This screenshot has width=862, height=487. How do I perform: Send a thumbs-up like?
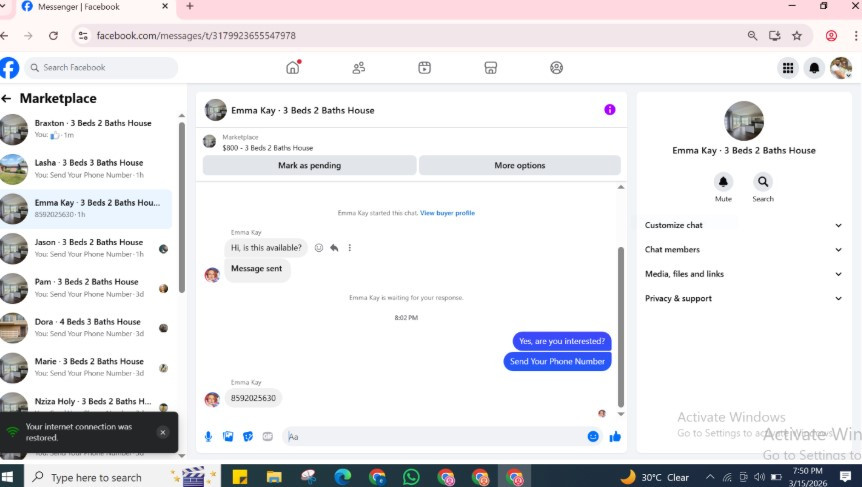point(615,436)
